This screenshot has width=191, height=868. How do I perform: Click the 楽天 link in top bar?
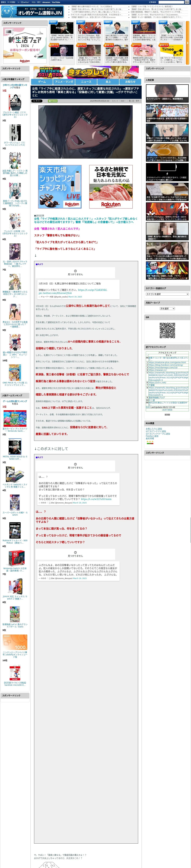click(39, 2)
